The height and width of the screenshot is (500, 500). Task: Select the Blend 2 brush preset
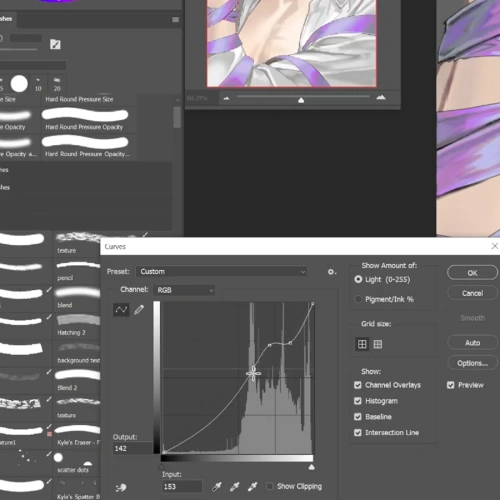(x=77, y=380)
